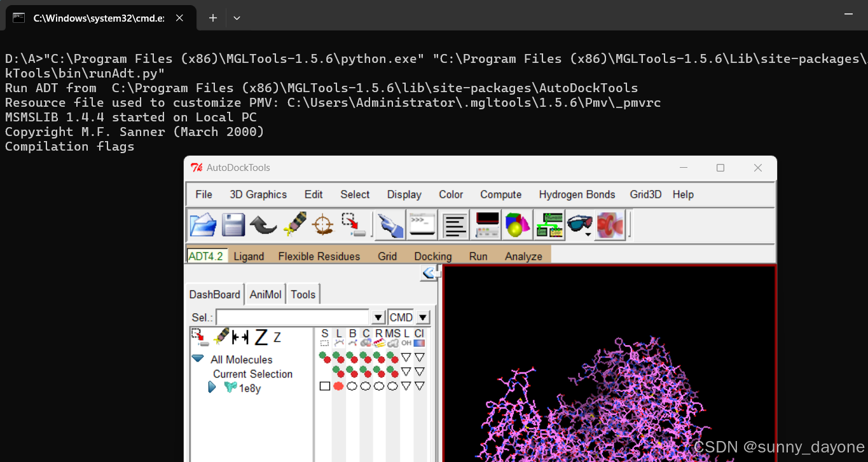Click the large Z icon in DashBoard
Screen dimensions: 868x462
261,337
